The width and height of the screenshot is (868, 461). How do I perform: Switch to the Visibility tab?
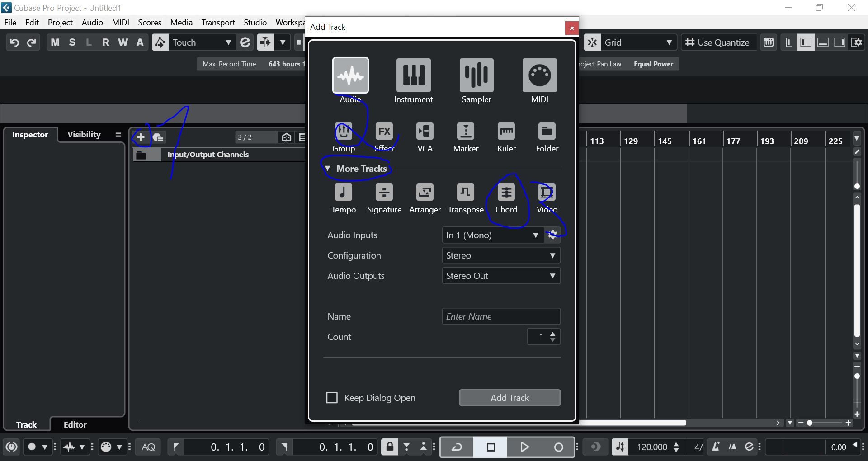pos(84,135)
